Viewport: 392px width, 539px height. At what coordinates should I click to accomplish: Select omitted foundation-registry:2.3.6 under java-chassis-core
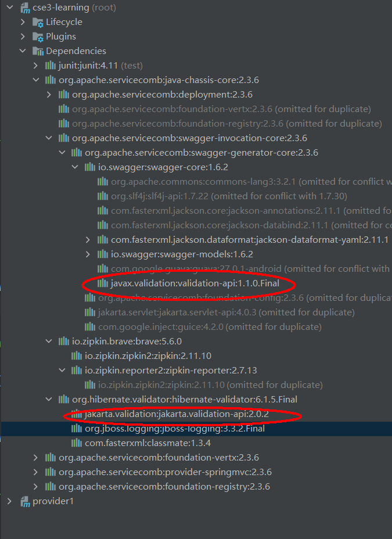227,123
